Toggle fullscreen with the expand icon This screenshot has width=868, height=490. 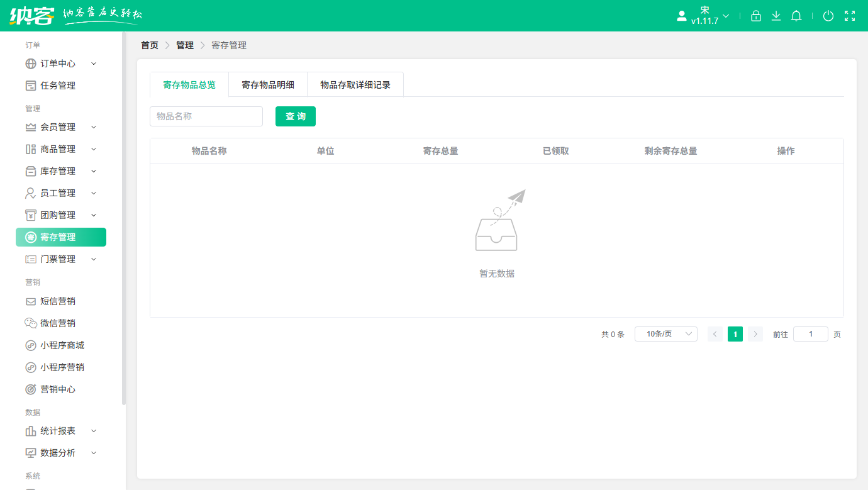[849, 16]
